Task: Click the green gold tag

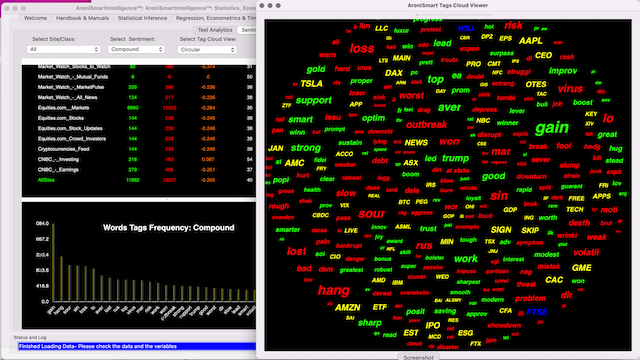Action: click(316, 69)
